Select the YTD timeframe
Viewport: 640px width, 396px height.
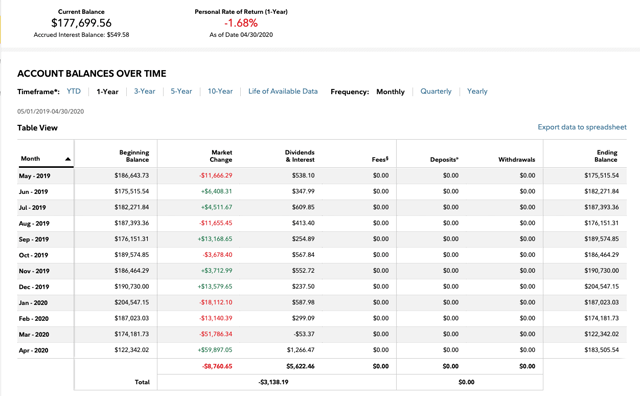coord(74,91)
